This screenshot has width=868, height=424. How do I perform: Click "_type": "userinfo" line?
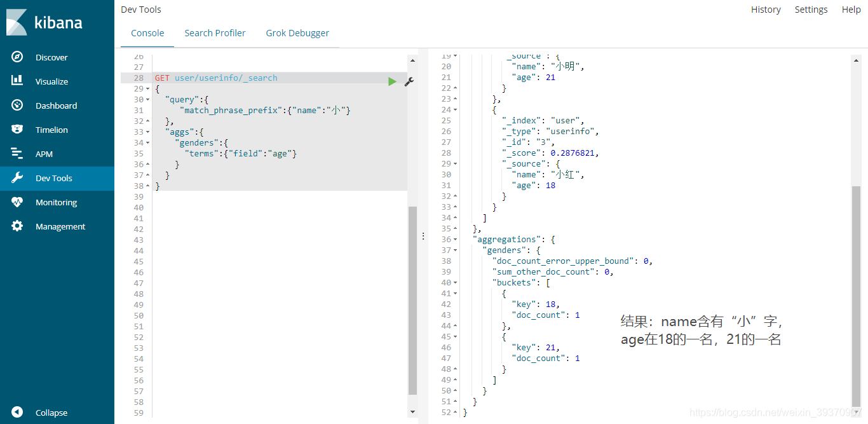point(550,131)
